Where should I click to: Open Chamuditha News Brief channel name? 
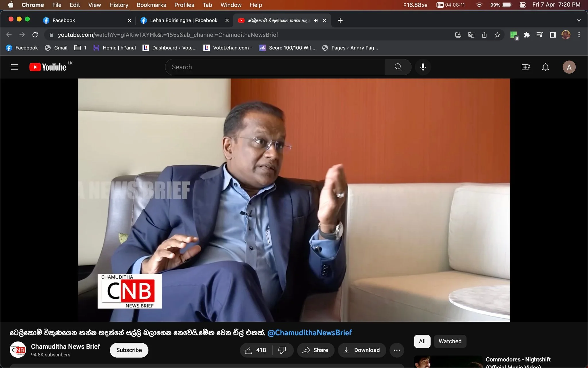65,346
